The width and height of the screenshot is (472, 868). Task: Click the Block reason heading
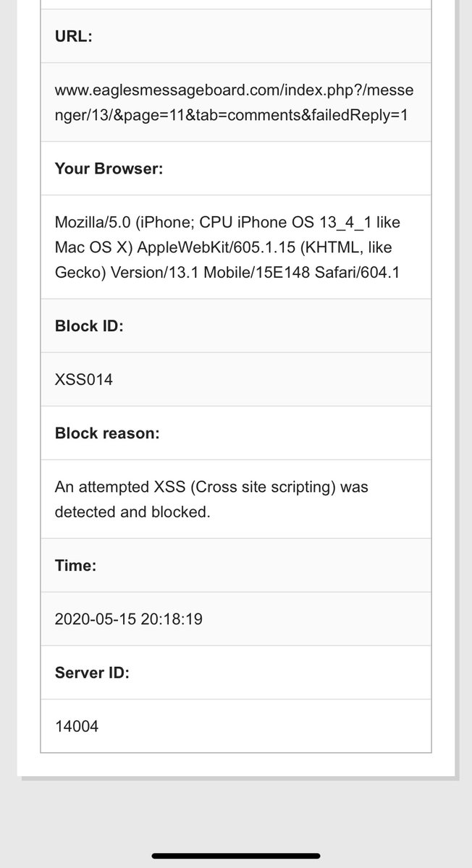point(107,433)
